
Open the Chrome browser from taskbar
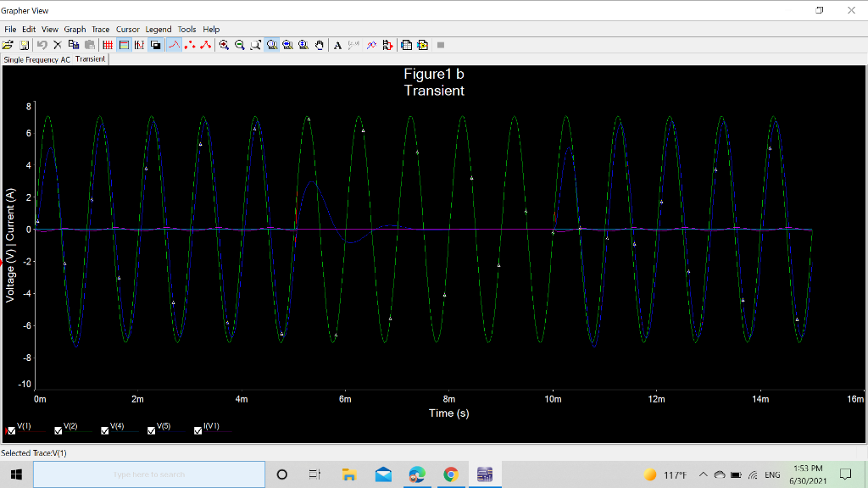coord(450,474)
